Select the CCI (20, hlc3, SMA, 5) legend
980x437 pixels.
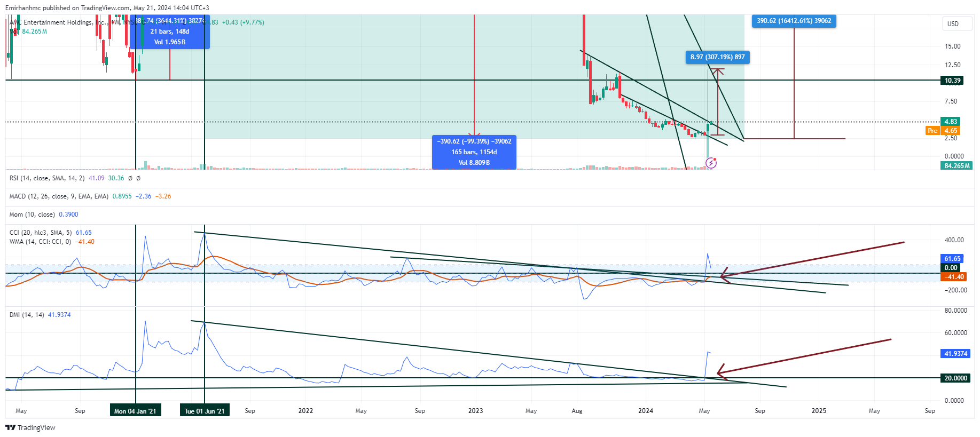pos(41,233)
